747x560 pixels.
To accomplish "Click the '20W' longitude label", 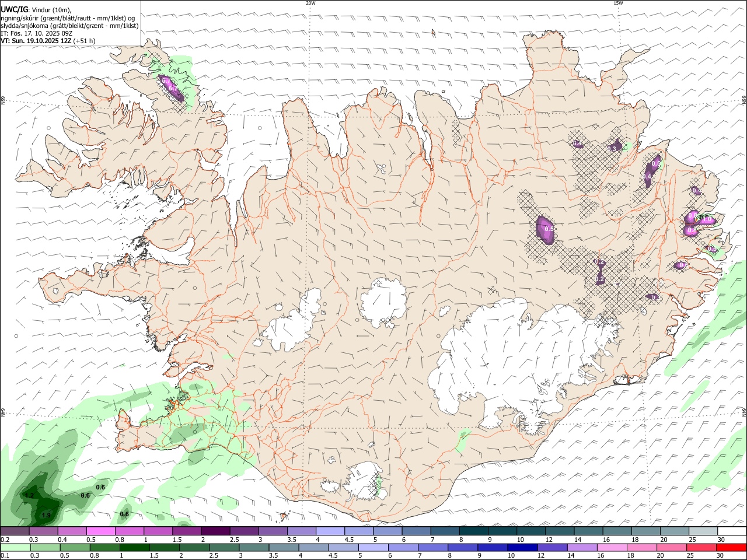I will pyautogui.click(x=311, y=3).
